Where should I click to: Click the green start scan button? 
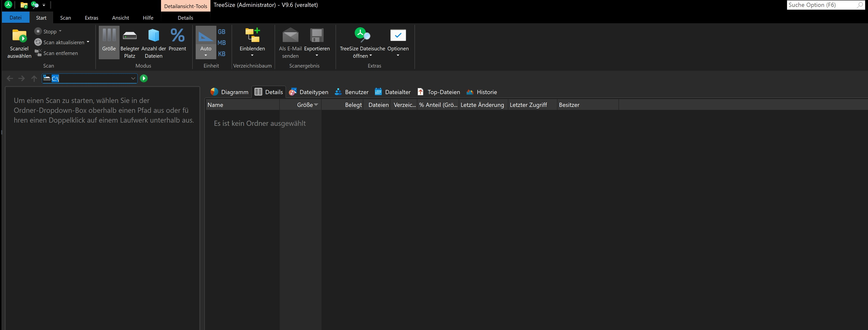pos(144,78)
